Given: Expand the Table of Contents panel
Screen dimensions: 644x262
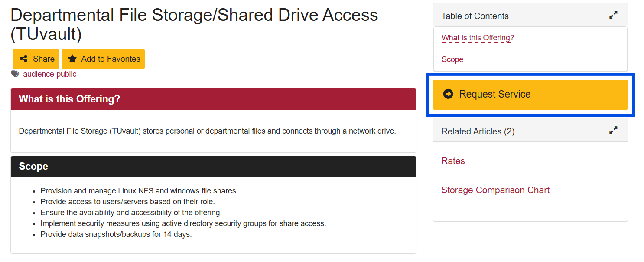Looking at the screenshot, I should tap(613, 15).
